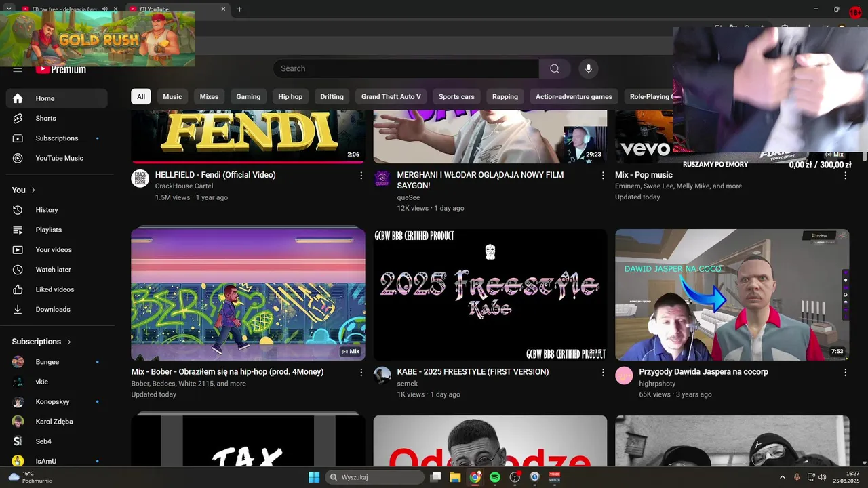Open Liked videos
The image size is (868, 488).
tap(57, 289)
